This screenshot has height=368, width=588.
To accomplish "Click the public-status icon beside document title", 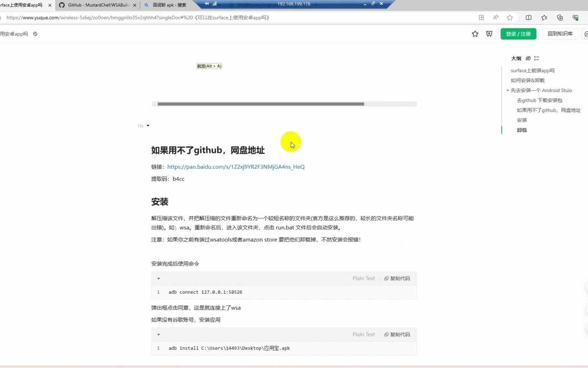I will click(x=35, y=34).
